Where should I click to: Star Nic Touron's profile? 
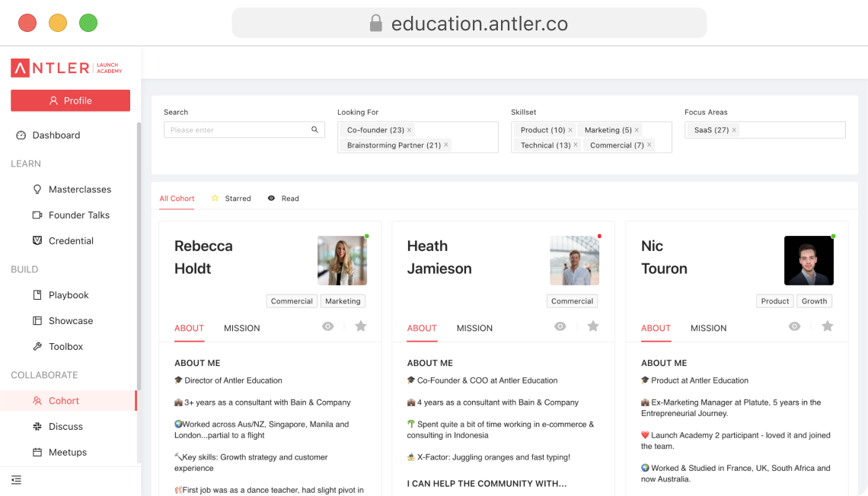[828, 326]
